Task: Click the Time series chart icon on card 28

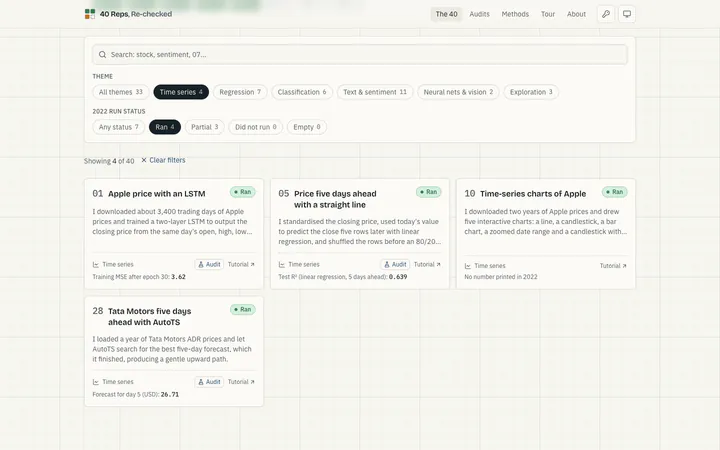Action: 96,382
